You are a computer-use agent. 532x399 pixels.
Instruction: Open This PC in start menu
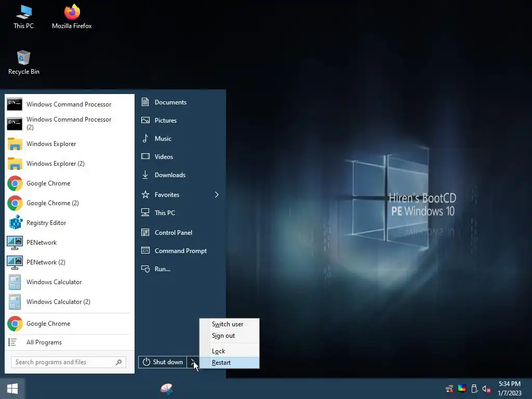pos(180,212)
